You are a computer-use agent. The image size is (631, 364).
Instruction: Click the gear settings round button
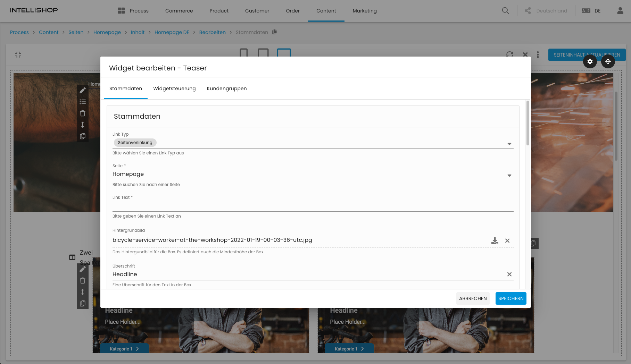590,61
